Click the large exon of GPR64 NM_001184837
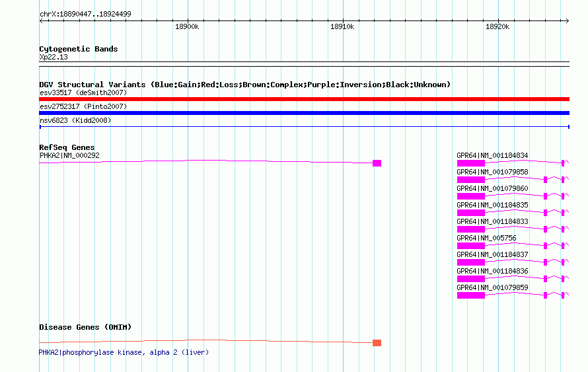Image resolution: width=588 pixels, height=372 pixels. point(471,262)
